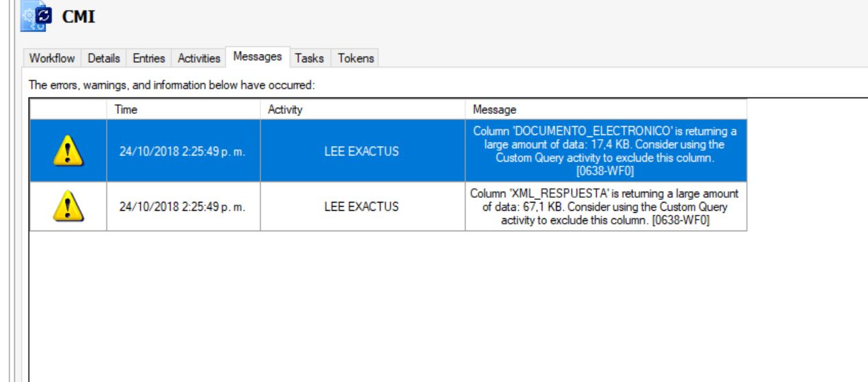The height and width of the screenshot is (382, 868).
Task: View the Tokens tab
Action: pyautogui.click(x=355, y=59)
